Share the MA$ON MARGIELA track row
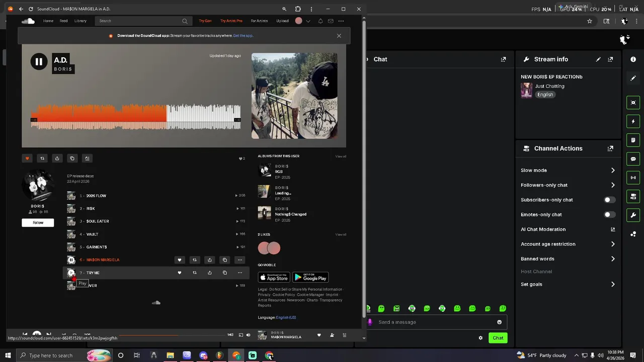The width and height of the screenshot is (644, 362). 210,260
